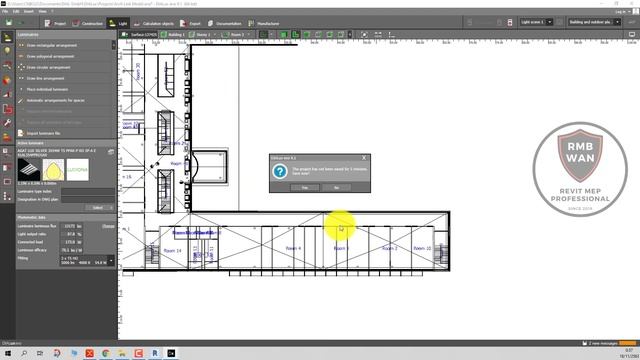Image resolution: width=640 pixels, height=360 pixels.
Task: Click the first view icon after the breadcrumb
Action: click(x=263, y=35)
